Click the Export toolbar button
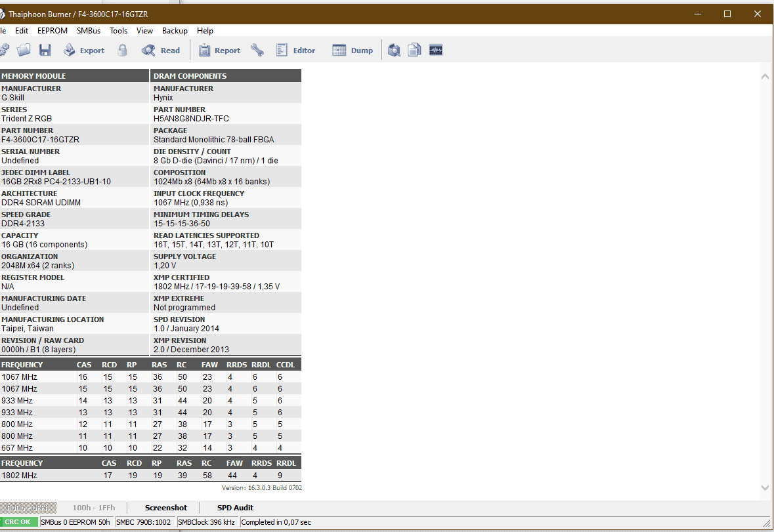The image size is (774, 532). tap(84, 50)
